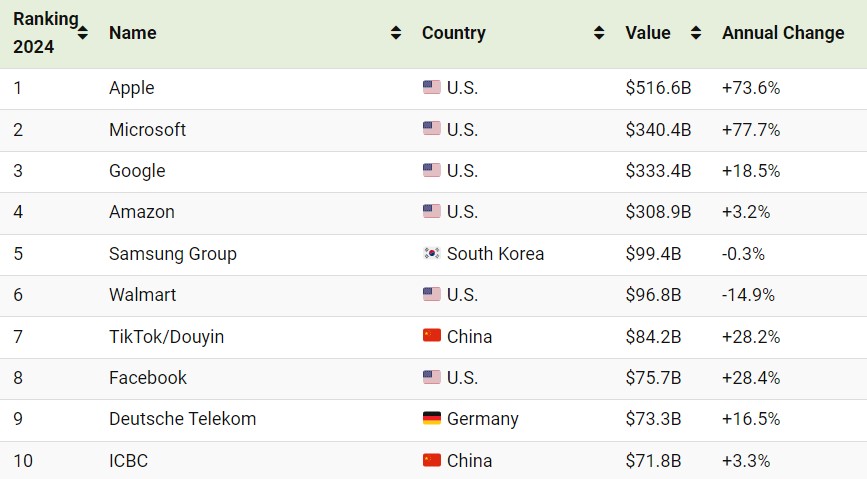The height and width of the screenshot is (479, 867).
Task: Click the China flag in TikTok/Douyin row
Action: click(431, 336)
